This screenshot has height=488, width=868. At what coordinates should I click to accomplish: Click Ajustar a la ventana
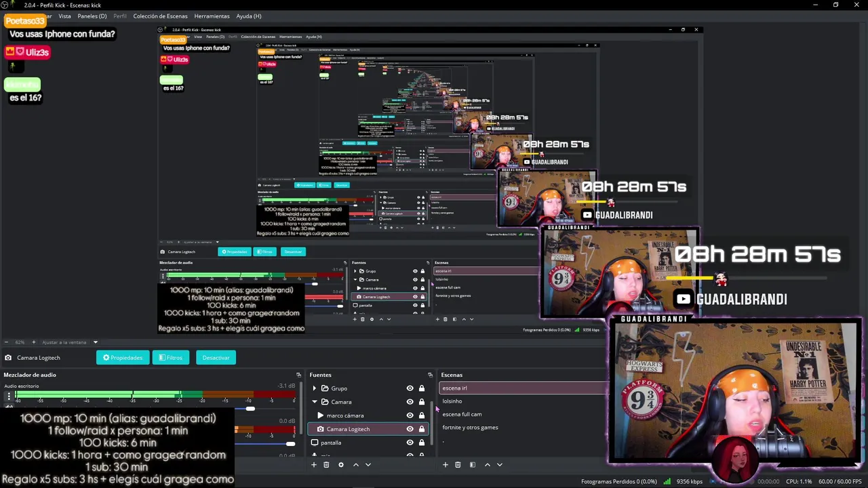(x=64, y=342)
